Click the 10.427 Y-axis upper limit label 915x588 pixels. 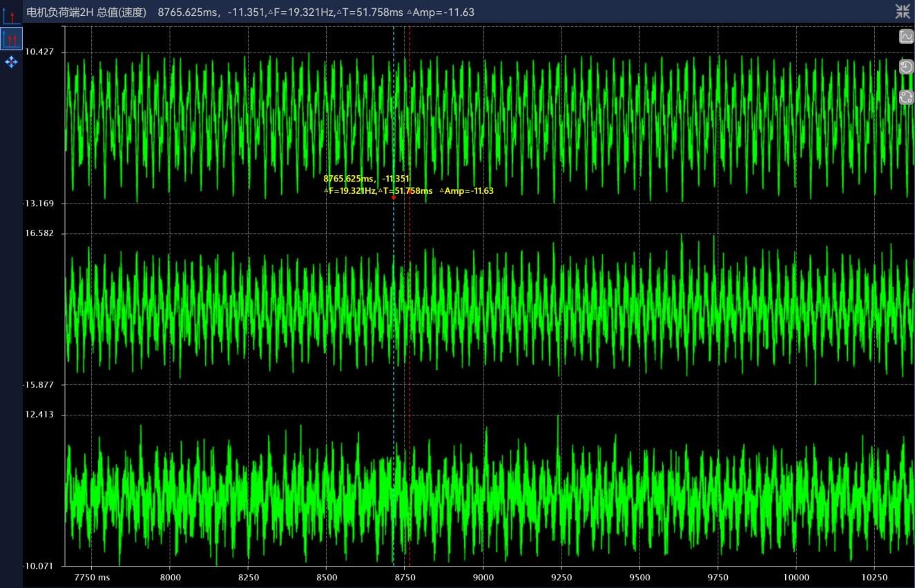coord(39,52)
